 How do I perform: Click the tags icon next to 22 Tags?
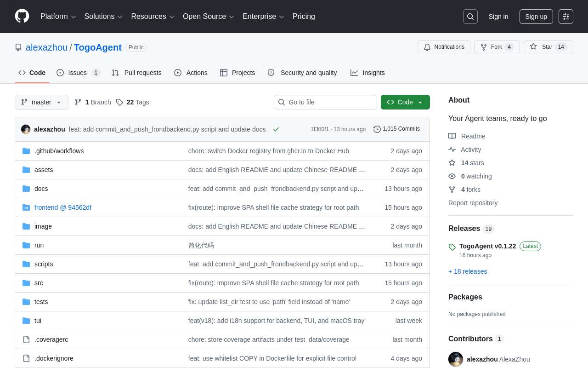[119, 102]
